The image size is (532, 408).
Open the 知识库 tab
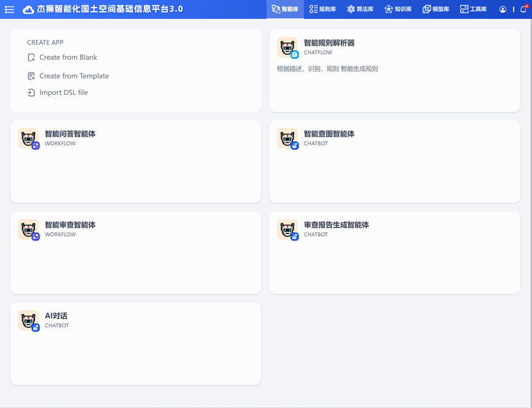(398, 9)
